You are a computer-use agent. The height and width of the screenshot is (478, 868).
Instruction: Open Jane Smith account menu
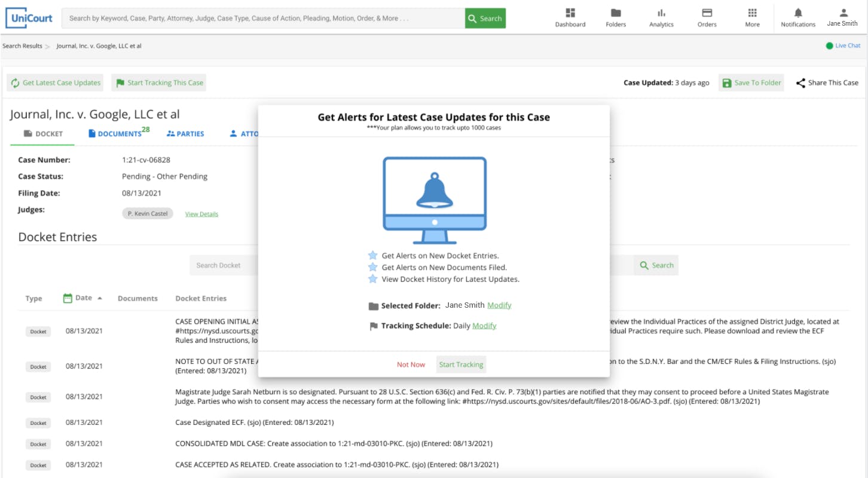(842, 17)
